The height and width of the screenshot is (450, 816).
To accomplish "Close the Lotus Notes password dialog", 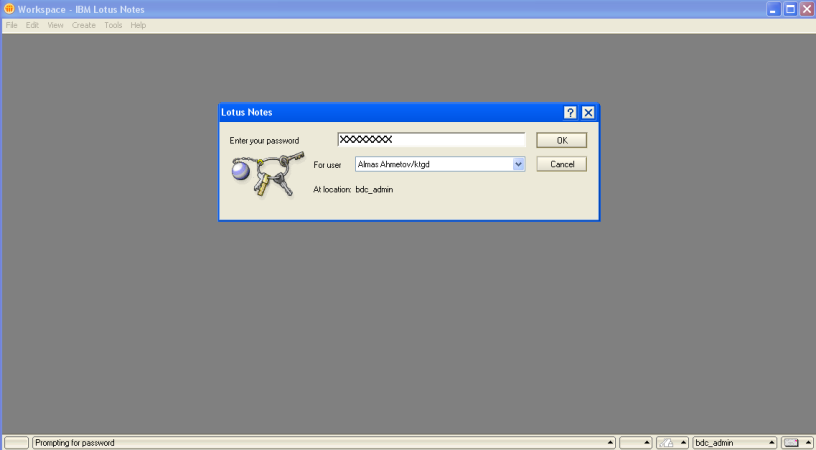I will 588,112.
